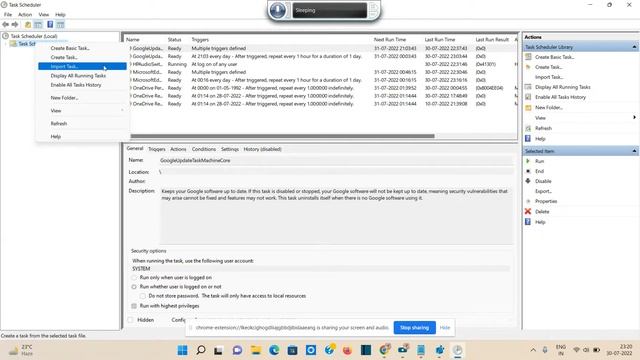Choose Display All Running Tasks in context menu
The width and height of the screenshot is (640, 360).
pyautogui.click(x=78, y=76)
